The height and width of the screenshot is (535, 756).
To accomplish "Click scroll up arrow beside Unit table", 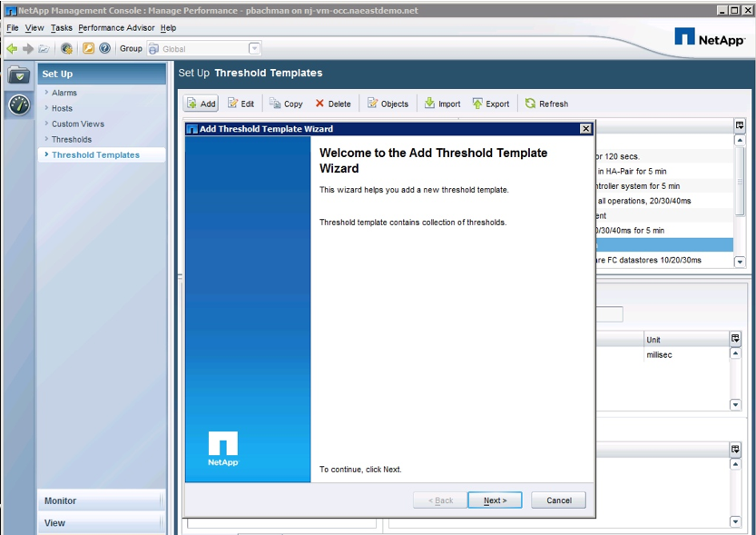I will click(x=735, y=353).
